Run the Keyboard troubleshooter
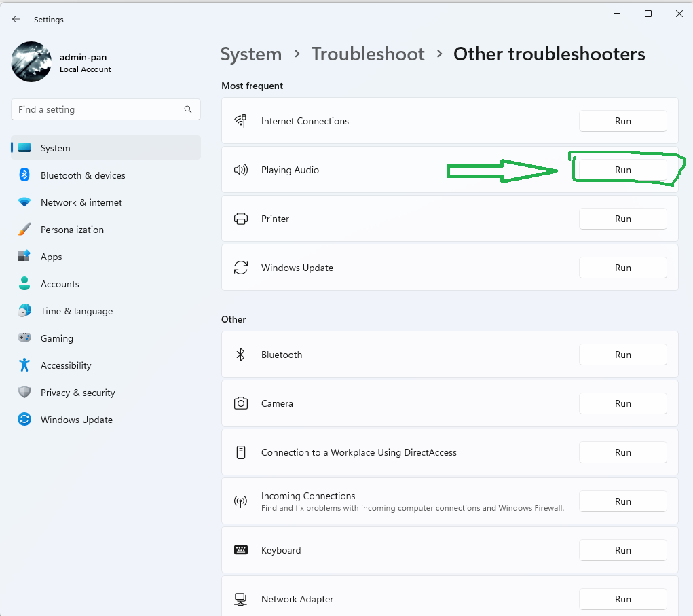This screenshot has width=693, height=616. point(622,550)
